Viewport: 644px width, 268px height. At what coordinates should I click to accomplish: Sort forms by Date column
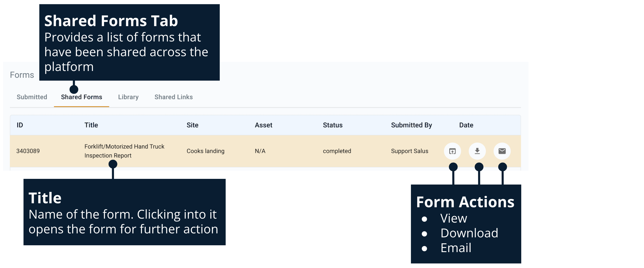(466, 125)
